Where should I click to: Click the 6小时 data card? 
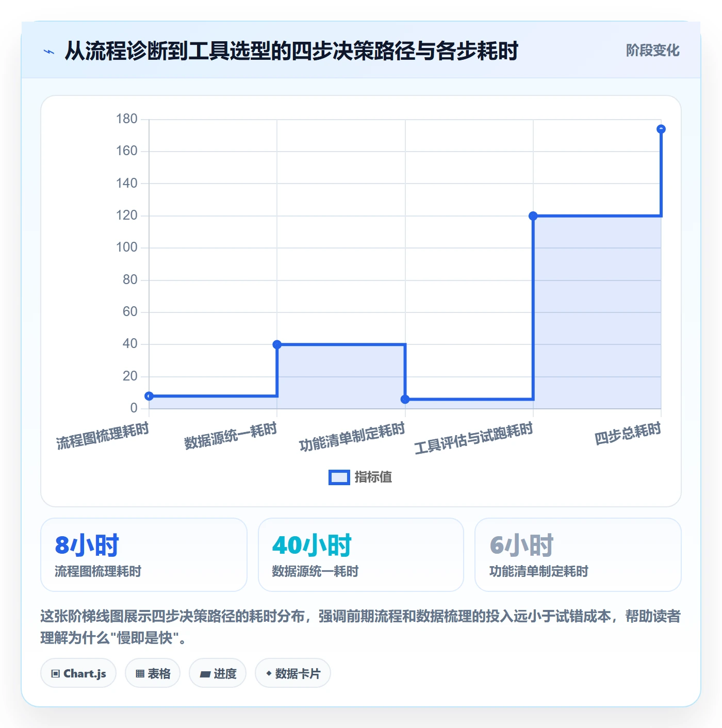(x=578, y=555)
